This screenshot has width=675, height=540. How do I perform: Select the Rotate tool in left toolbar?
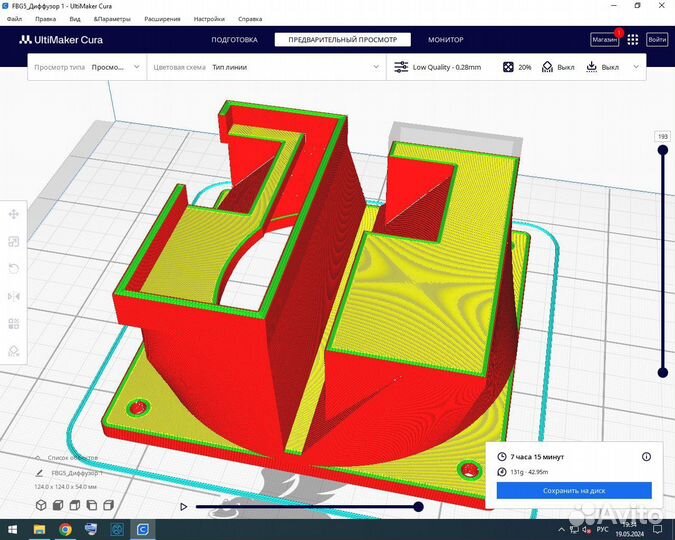tap(14, 269)
